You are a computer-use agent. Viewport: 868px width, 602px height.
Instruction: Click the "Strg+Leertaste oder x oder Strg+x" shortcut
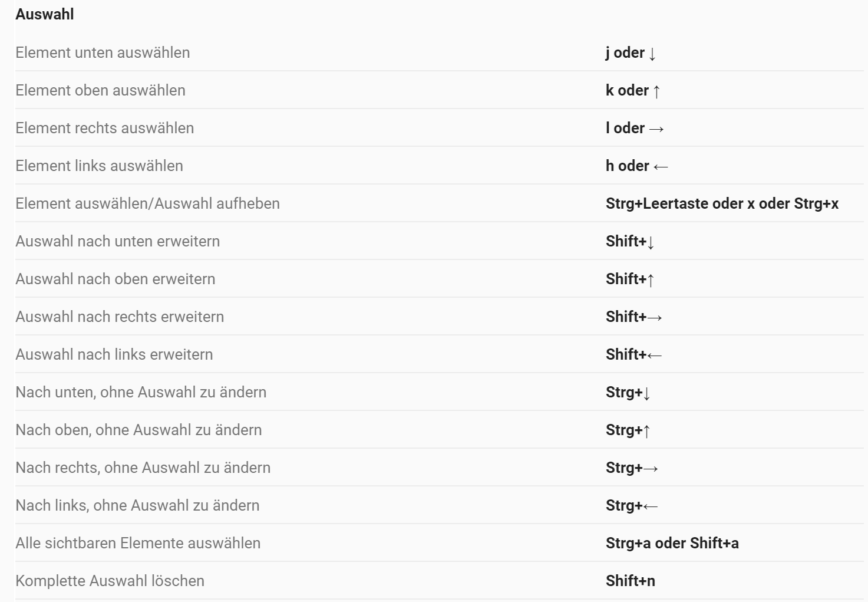pyautogui.click(x=722, y=203)
